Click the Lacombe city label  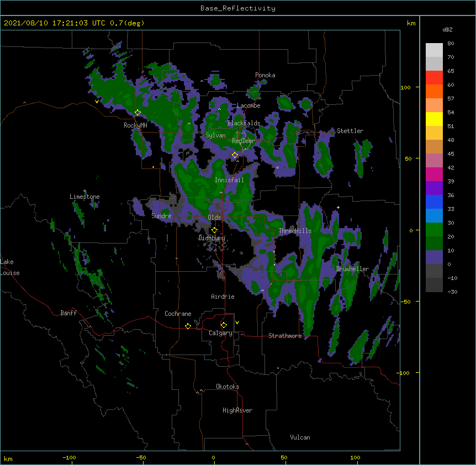[x=248, y=105]
